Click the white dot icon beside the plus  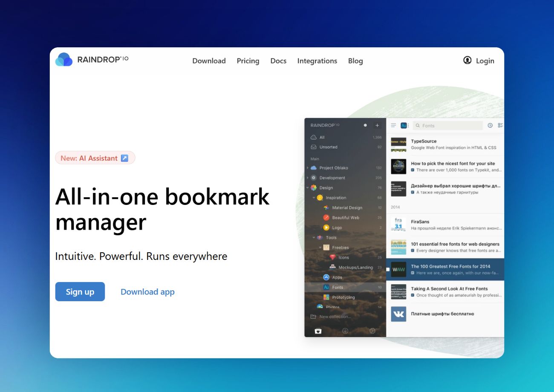tap(365, 125)
